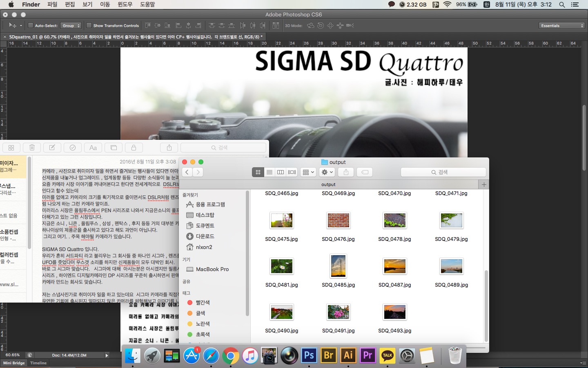Open Photoshop from the Dock

click(309, 355)
